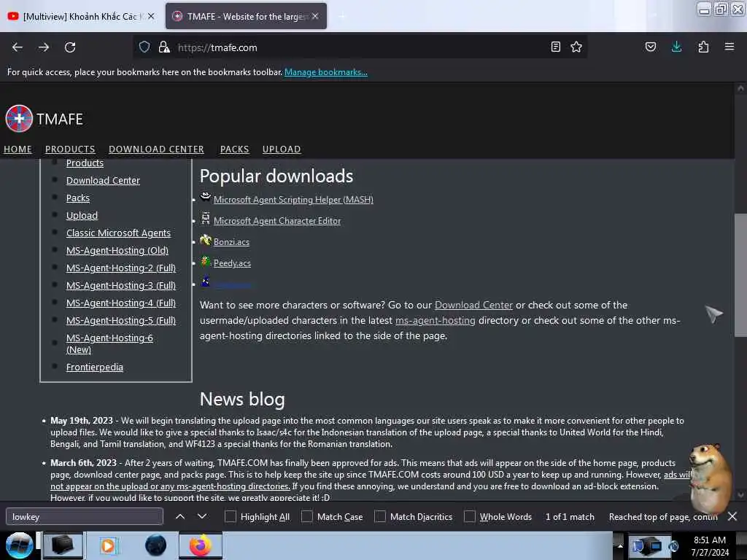
Task: Enable the Match Case checkbox
Action: pos(307,516)
